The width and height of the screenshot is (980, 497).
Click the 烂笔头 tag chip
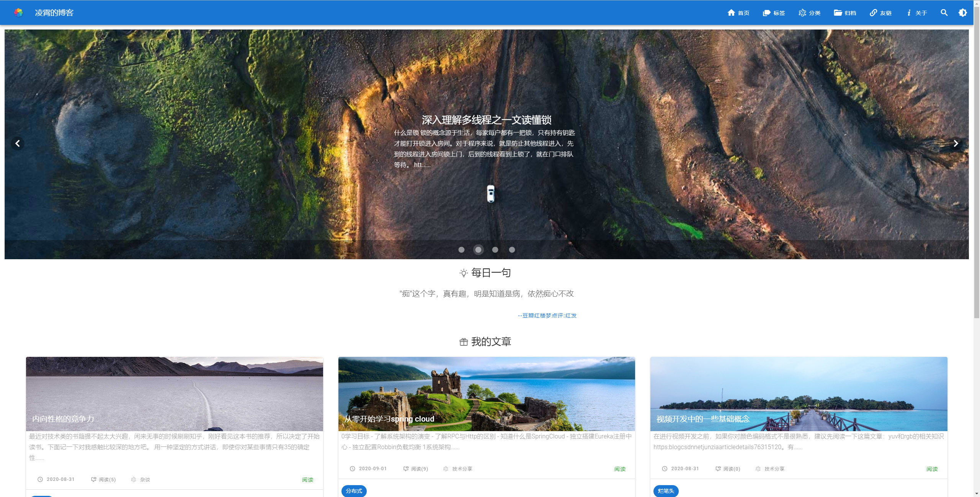tap(666, 491)
